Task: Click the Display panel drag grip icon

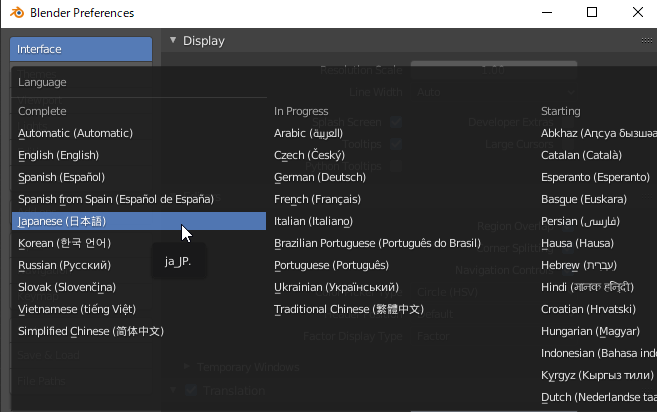Action: click(x=647, y=40)
